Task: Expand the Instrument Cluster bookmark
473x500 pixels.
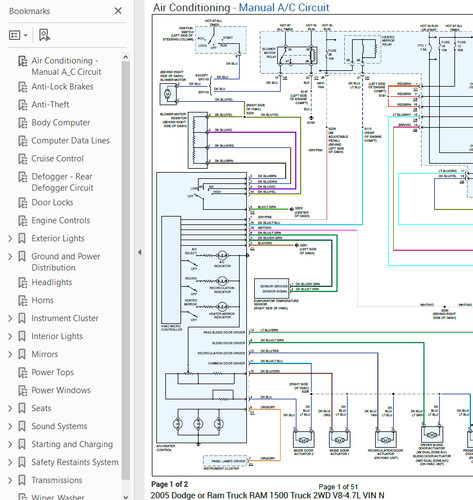Action: [10, 318]
